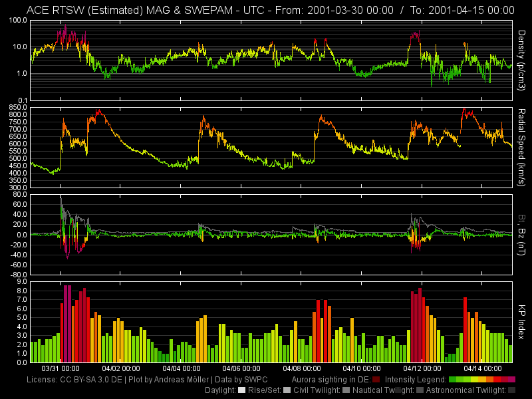
Task: Click the '450.0' radial speed axis value
Action: pos(18,166)
